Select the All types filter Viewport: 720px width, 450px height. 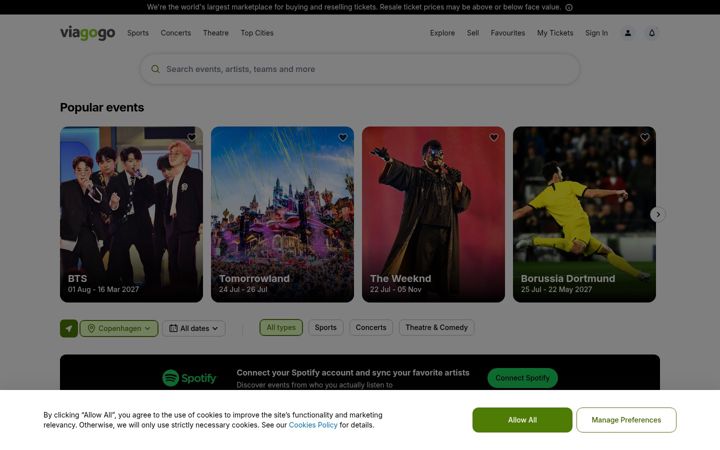pyautogui.click(x=281, y=327)
